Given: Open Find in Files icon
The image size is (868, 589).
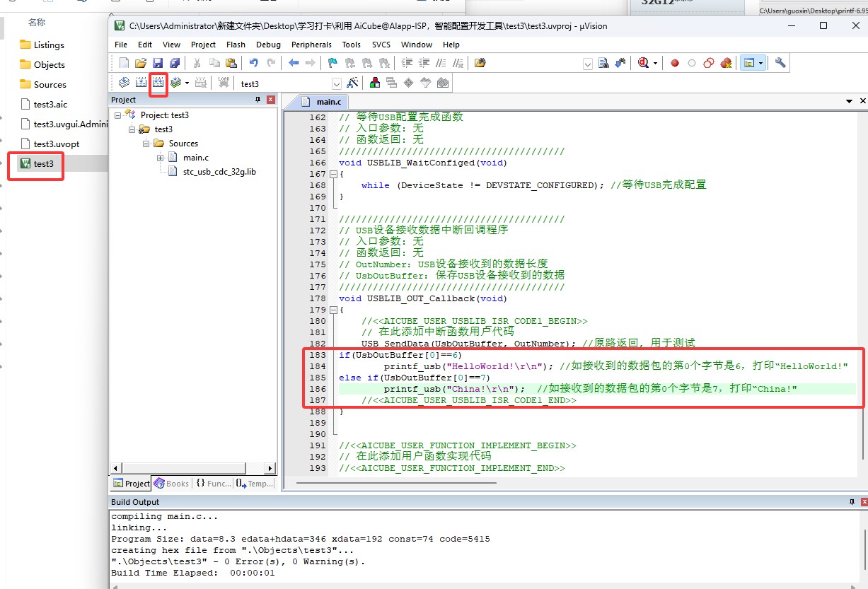Looking at the screenshot, I should point(480,63).
